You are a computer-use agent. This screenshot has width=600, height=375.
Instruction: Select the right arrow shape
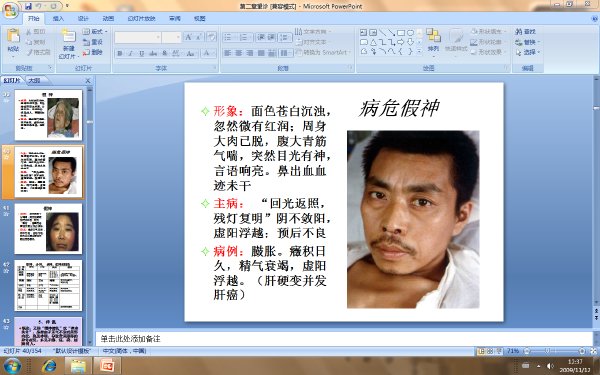pos(401,42)
